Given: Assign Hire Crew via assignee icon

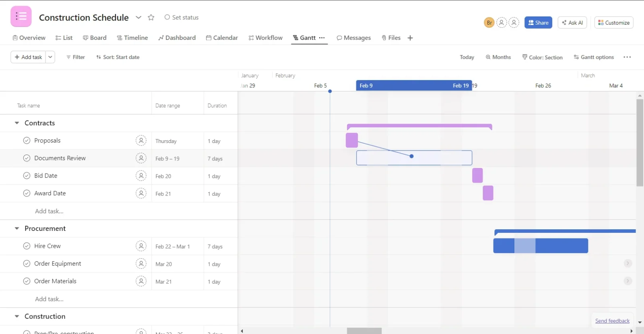Looking at the screenshot, I should click(141, 246).
